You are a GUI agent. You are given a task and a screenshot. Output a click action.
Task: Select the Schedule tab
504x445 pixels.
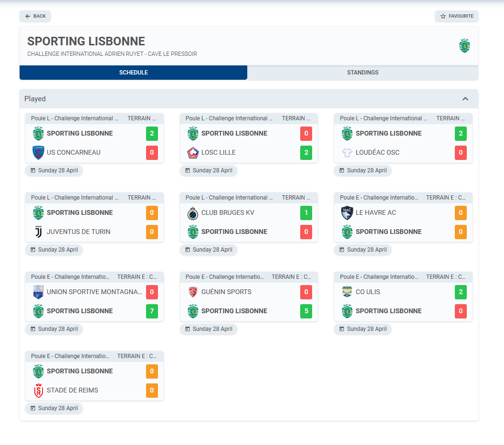(133, 73)
